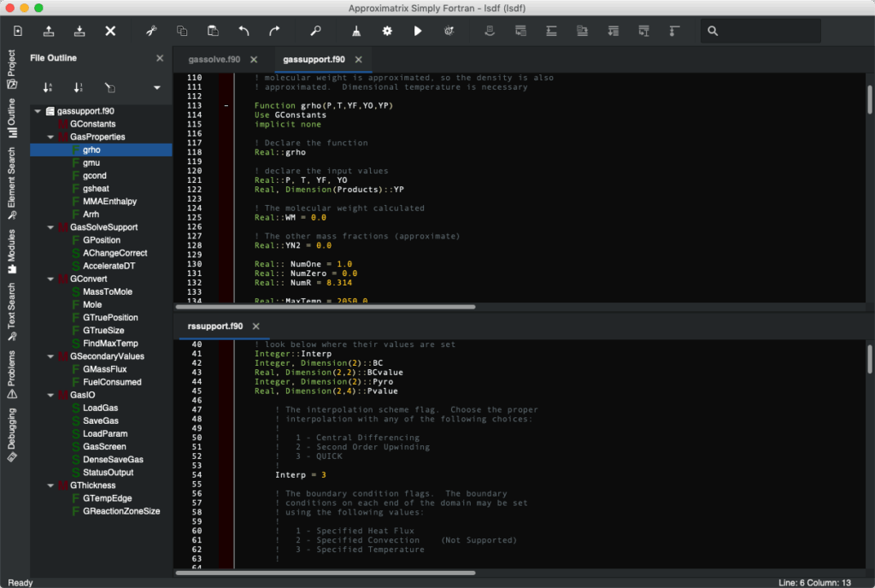Click the third debug step icon
This screenshot has height=588, width=875.
pyautogui.click(x=551, y=32)
